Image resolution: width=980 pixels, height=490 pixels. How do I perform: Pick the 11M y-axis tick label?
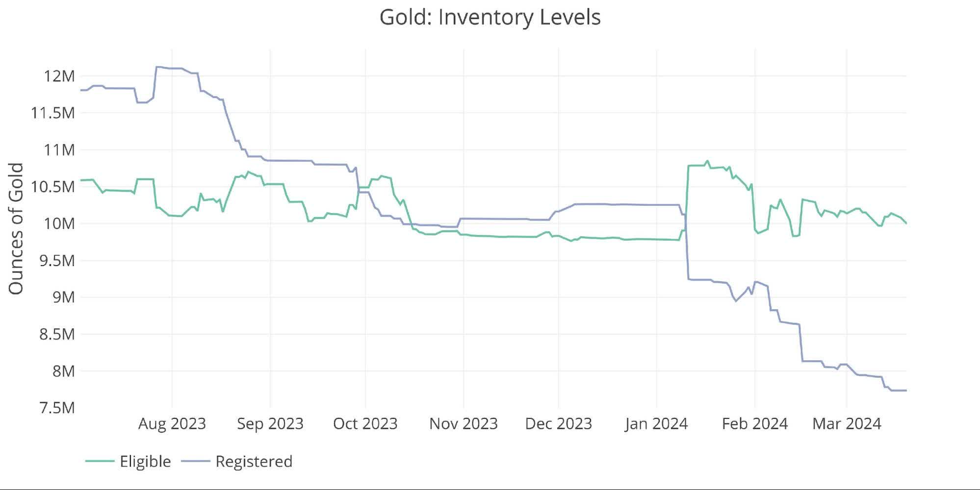click(x=59, y=149)
